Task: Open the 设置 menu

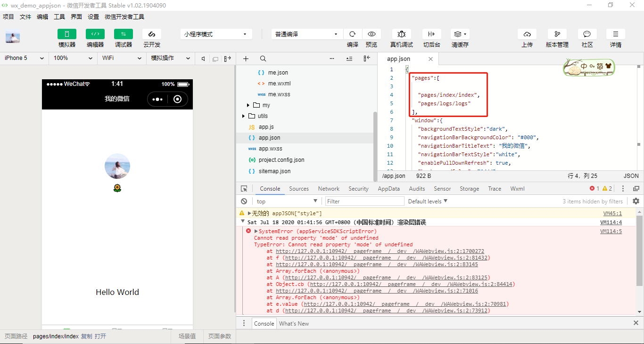Action: (x=93, y=17)
